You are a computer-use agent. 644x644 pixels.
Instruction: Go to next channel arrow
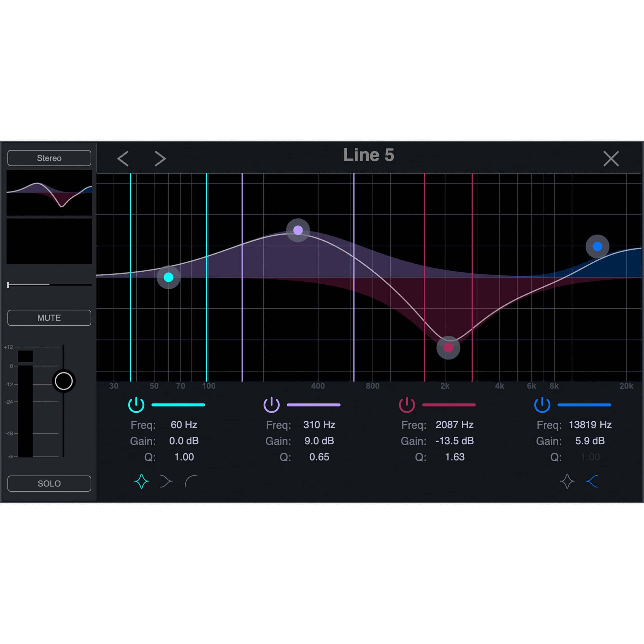click(x=160, y=159)
